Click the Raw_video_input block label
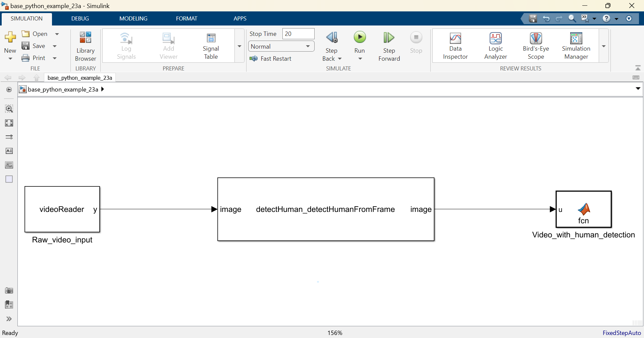 click(x=62, y=240)
